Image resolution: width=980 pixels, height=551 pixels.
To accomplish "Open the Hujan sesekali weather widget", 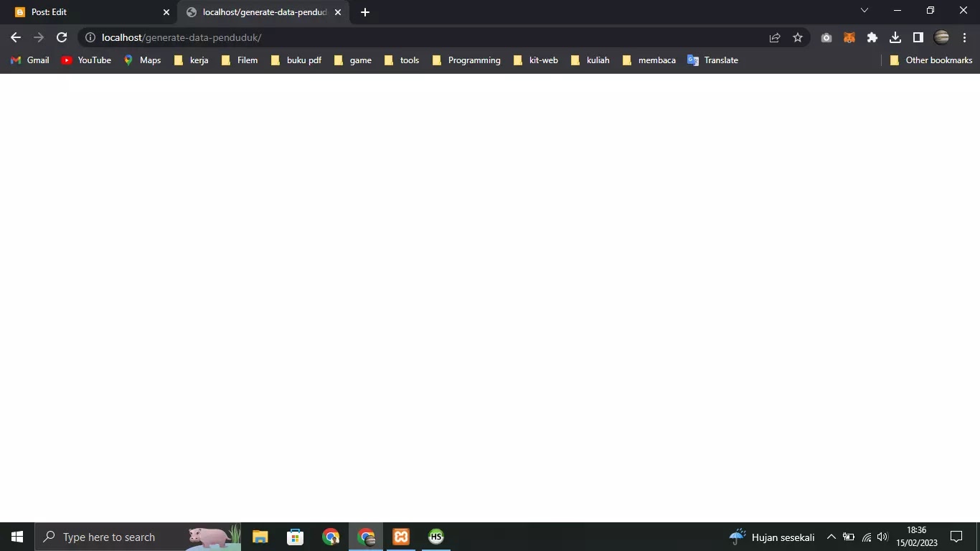I will [x=772, y=537].
